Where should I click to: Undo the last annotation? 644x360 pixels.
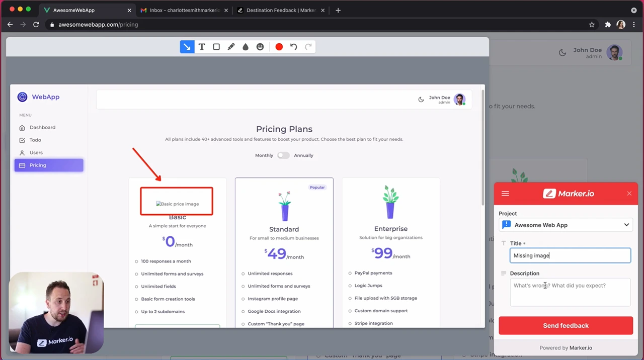coord(294,47)
